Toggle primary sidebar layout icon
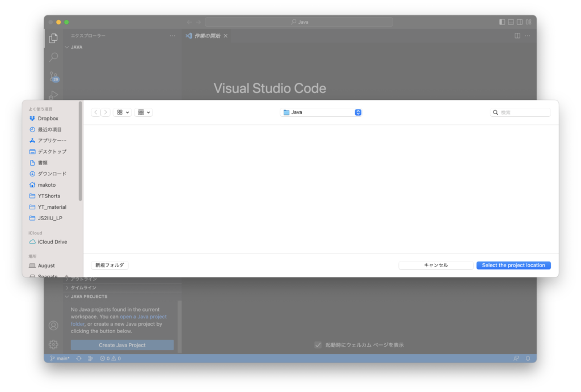581x392 pixels. click(x=502, y=22)
